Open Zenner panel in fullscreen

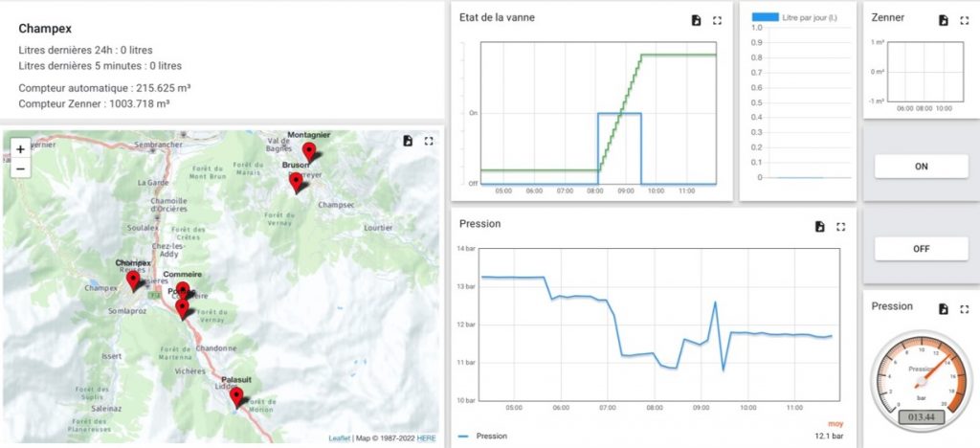[964, 20]
